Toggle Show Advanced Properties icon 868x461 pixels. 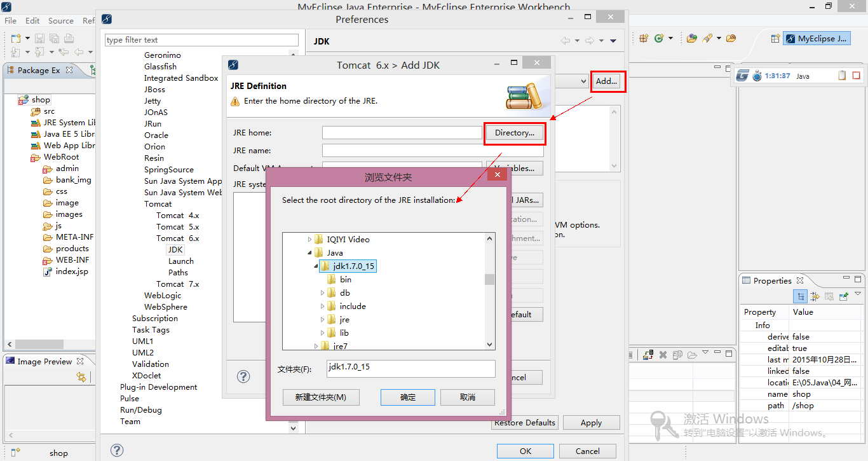point(815,296)
